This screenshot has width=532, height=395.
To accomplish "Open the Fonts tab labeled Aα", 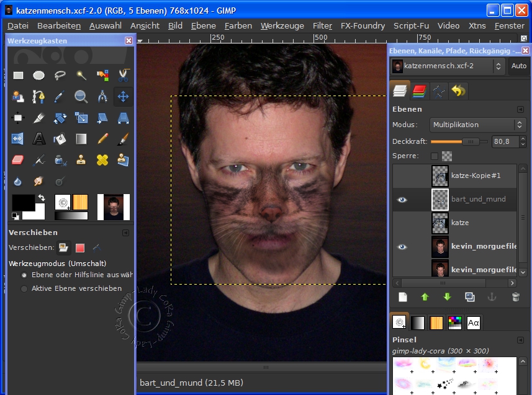I will (473, 323).
